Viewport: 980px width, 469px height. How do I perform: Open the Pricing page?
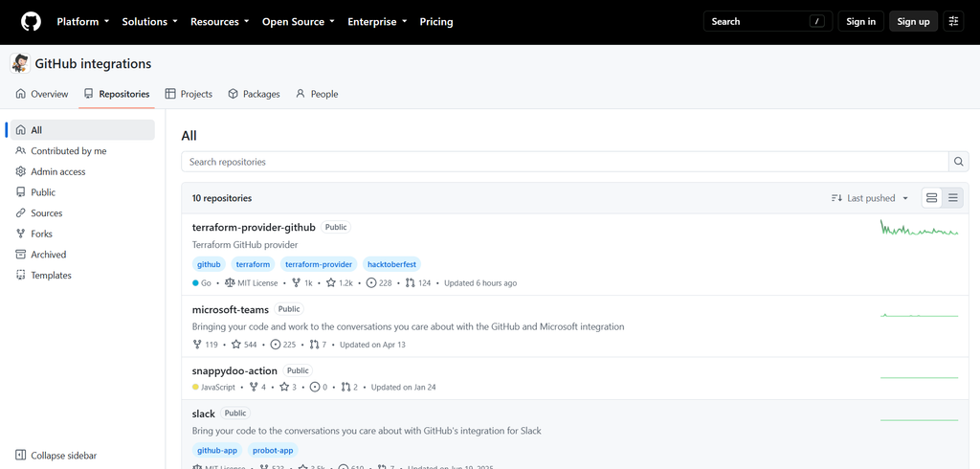pos(436,21)
